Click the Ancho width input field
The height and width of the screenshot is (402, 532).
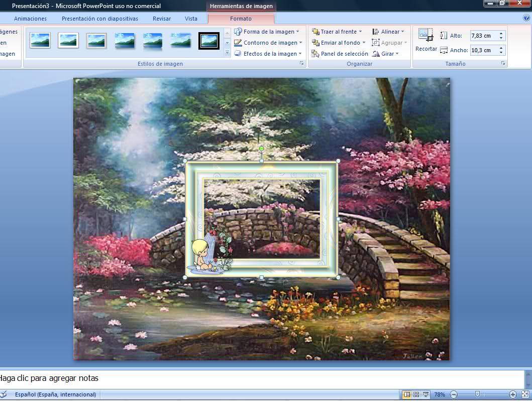[483, 50]
